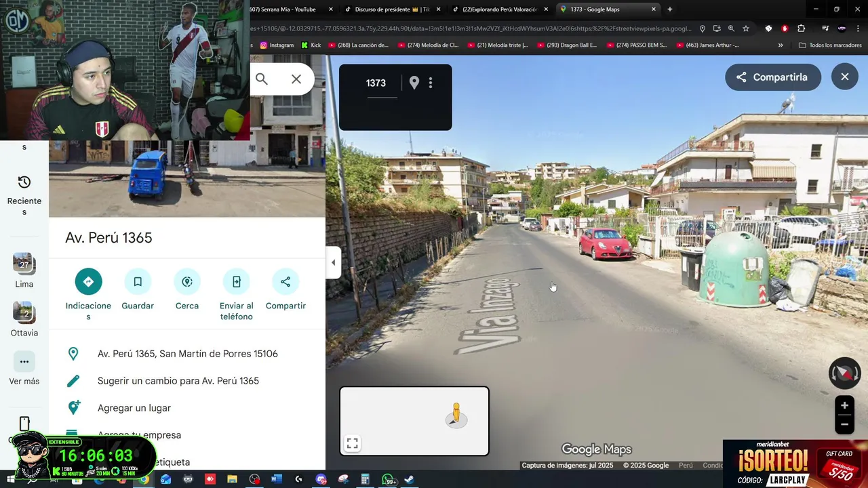Open Calculator from the taskbar
Image resolution: width=868 pixels, height=488 pixels.
coord(365,479)
